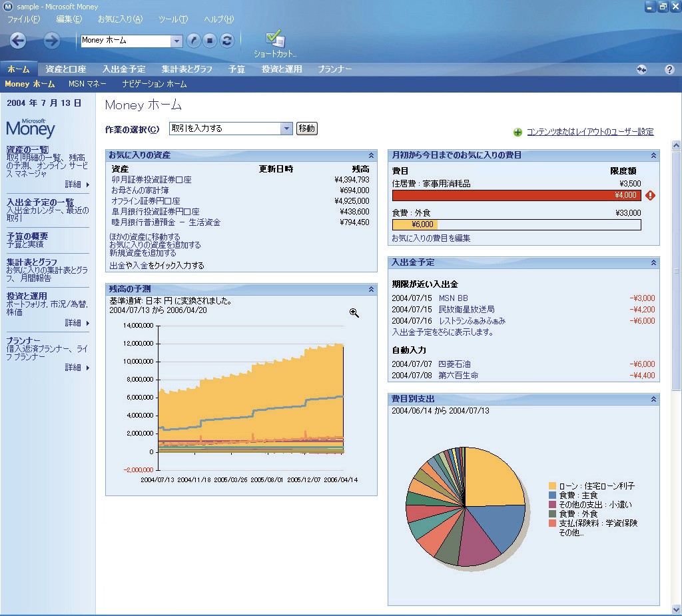682x616 pixels.
Task: Click the red warning icon by the ¥4,000 bar
Action: click(650, 195)
